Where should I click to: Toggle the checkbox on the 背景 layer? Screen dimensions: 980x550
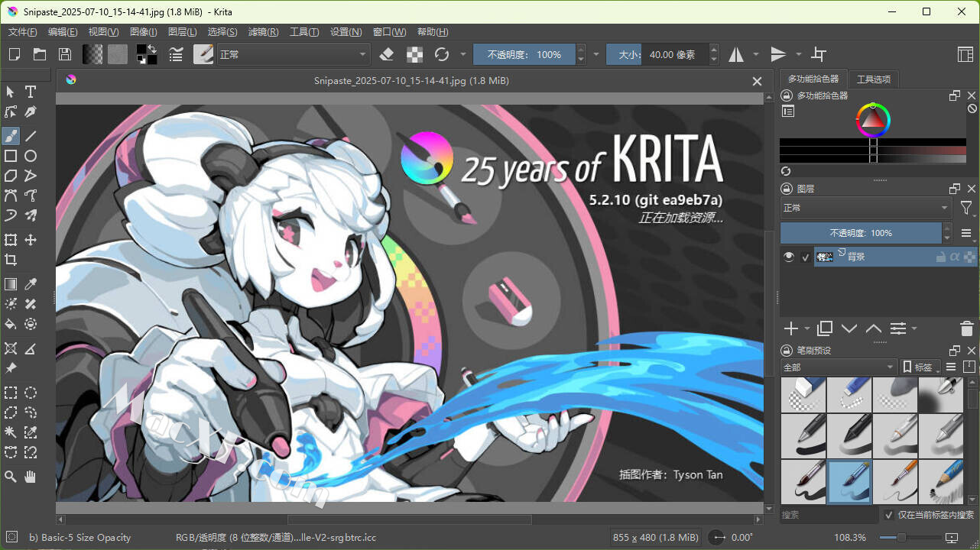[805, 257]
